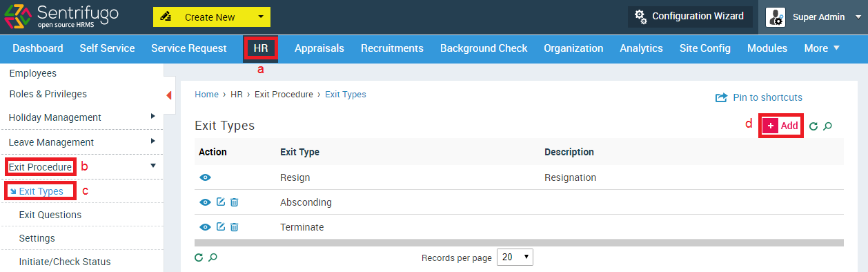Switch to the Appraisals tab
The image size is (868, 272).
pos(319,48)
